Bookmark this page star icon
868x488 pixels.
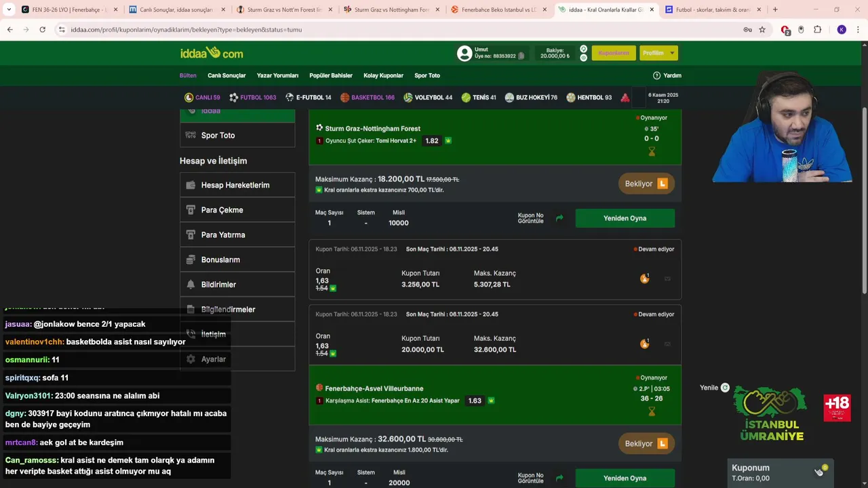coord(762,30)
